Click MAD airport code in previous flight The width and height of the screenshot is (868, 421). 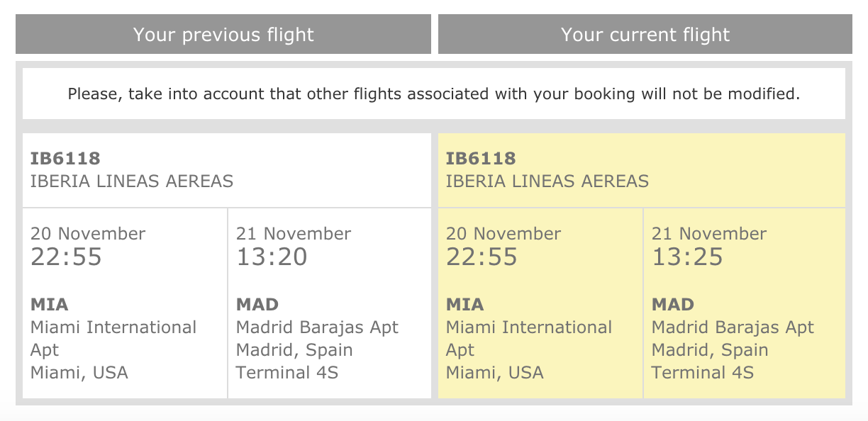click(x=257, y=305)
